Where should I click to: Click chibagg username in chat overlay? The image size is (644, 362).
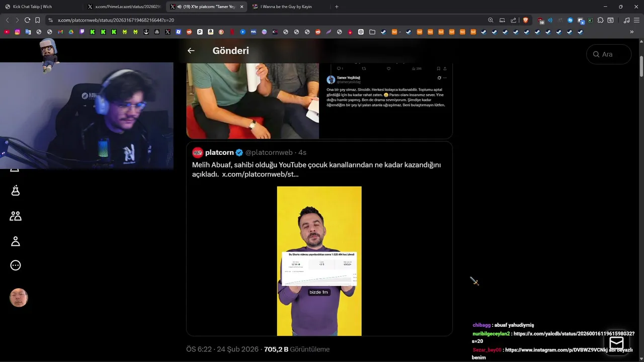pos(481,325)
